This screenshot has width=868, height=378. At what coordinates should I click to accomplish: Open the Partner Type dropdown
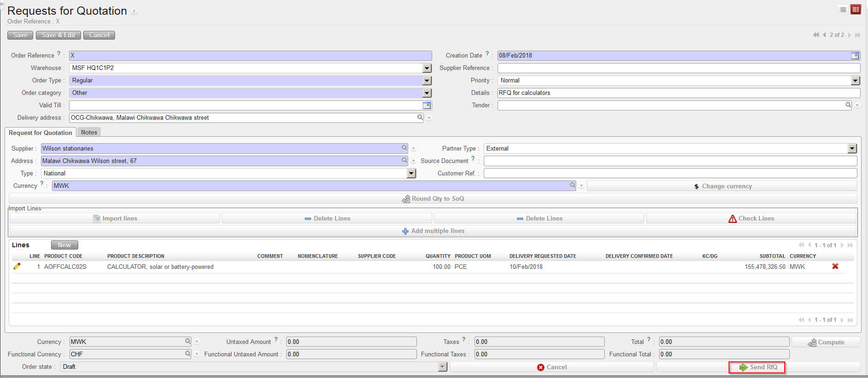click(x=852, y=148)
